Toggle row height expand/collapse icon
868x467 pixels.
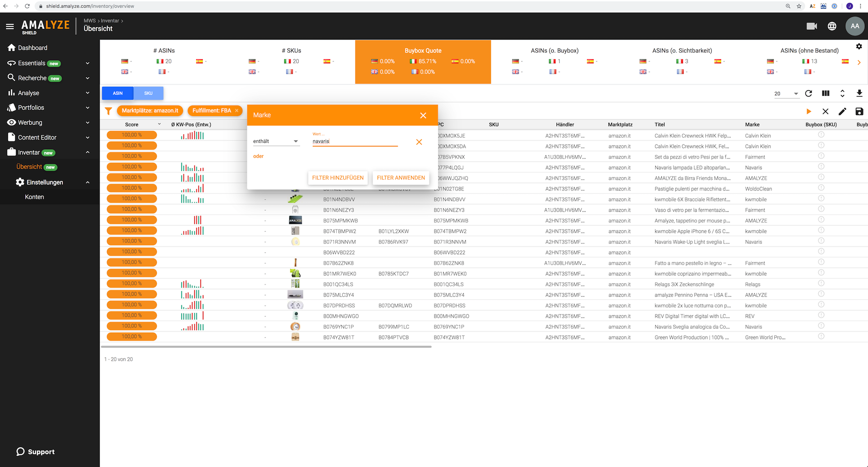coord(842,93)
